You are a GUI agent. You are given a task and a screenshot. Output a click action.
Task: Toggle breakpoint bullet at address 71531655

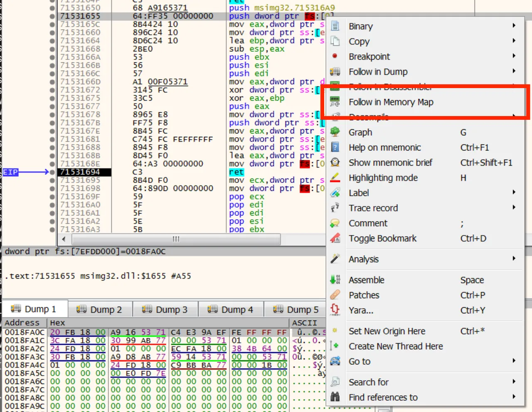tap(52, 16)
